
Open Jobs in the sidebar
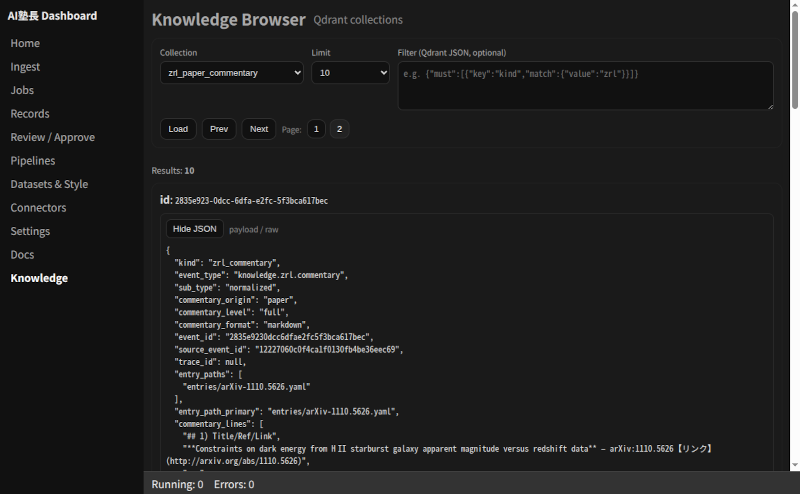point(22,90)
